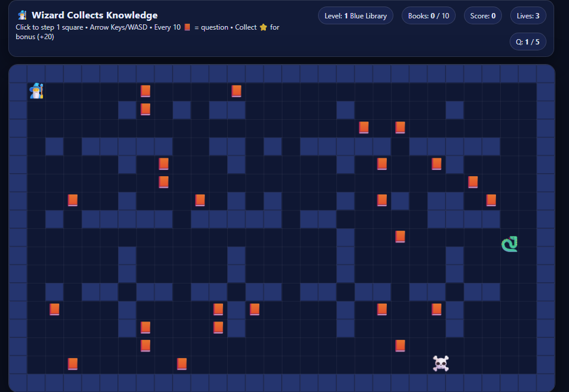Click the Lives: 3 indicator
Viewport: 569px width, 392px height.
click(x=528, y=15)
